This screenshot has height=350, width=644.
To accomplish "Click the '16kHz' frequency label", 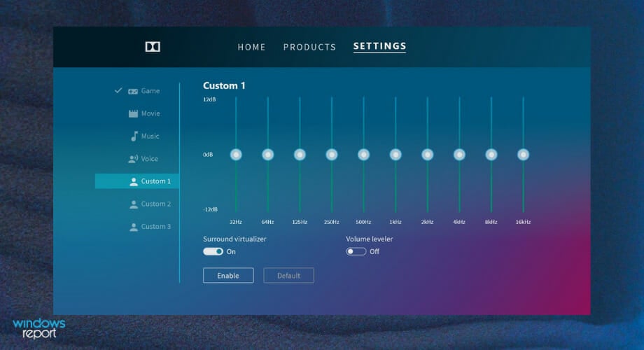I will click(524, 222).
